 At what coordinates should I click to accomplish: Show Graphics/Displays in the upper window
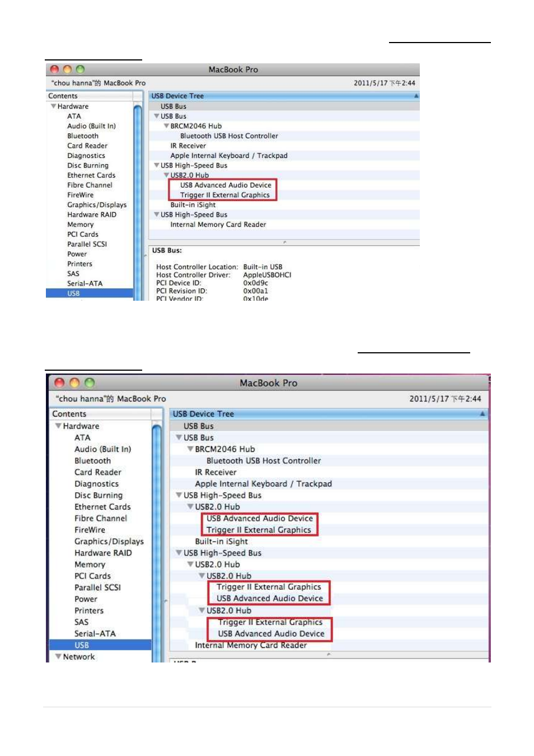click(x=97, y=205)
